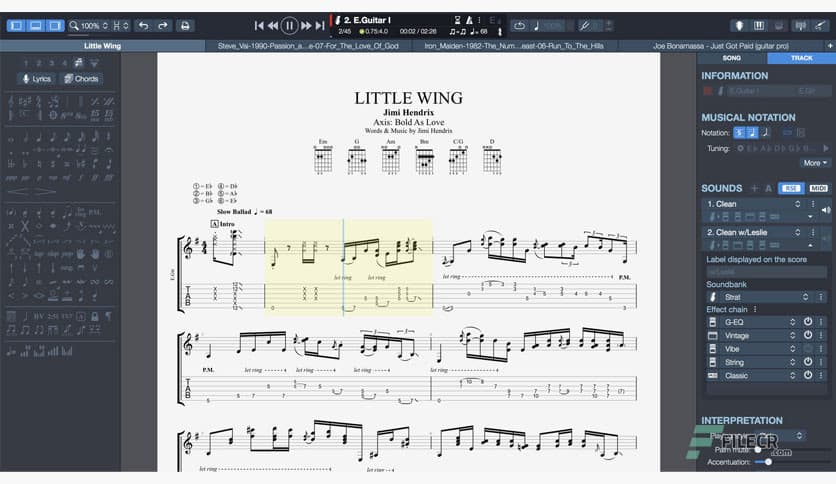Undo the last action
Screen dimensions: 836x484
click(x=143, y=25)
